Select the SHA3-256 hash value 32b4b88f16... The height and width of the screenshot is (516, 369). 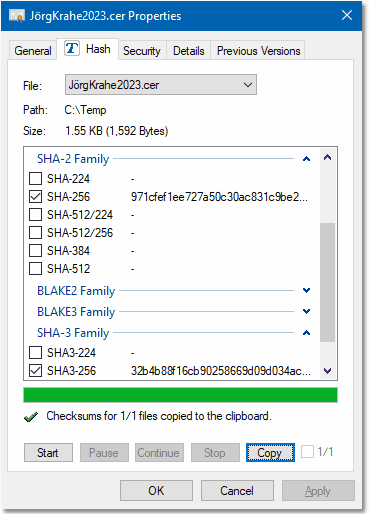pyautogui.click(x=221, y=371)
